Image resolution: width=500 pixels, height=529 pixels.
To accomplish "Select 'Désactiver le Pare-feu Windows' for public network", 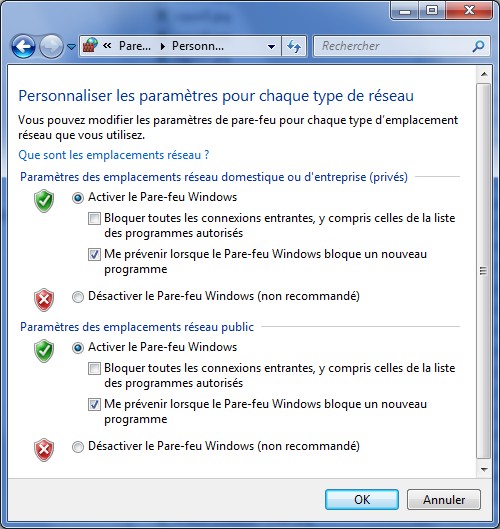I will pos(78,447).
